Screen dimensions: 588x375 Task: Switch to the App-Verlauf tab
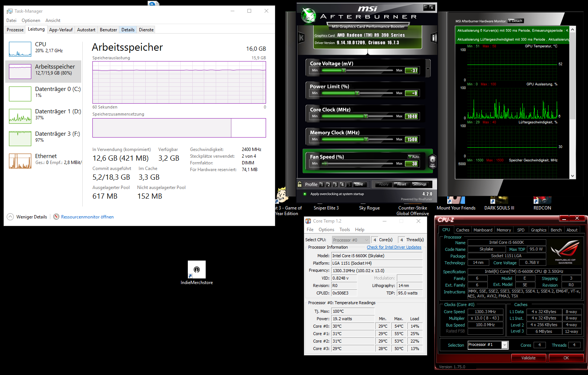pyautogui.click(x=61, y=30)
